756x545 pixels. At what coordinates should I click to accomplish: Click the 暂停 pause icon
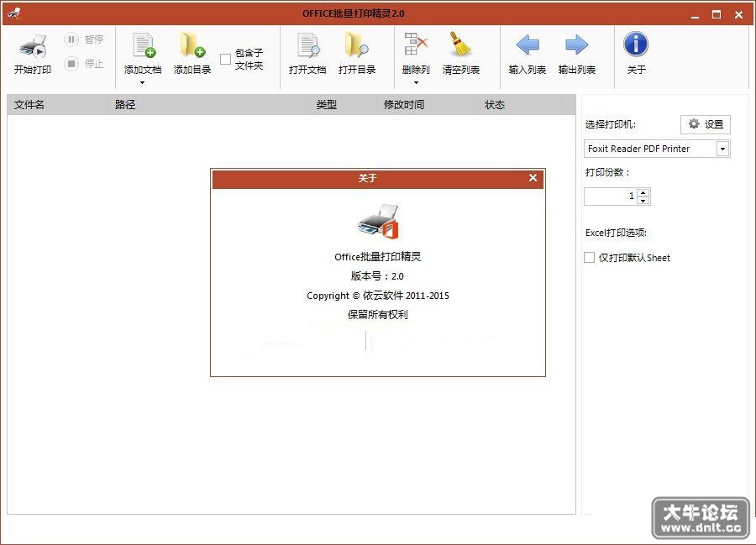click(x=71, y=39)
